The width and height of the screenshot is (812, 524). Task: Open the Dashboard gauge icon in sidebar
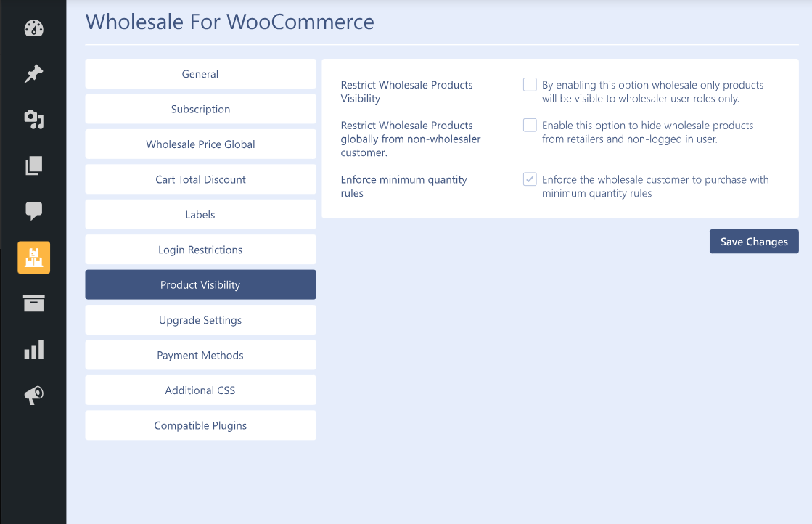(33, 28)
